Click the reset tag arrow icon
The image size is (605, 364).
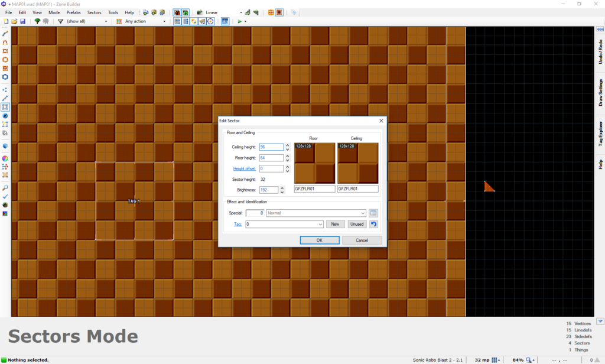(x=373, y=224)
